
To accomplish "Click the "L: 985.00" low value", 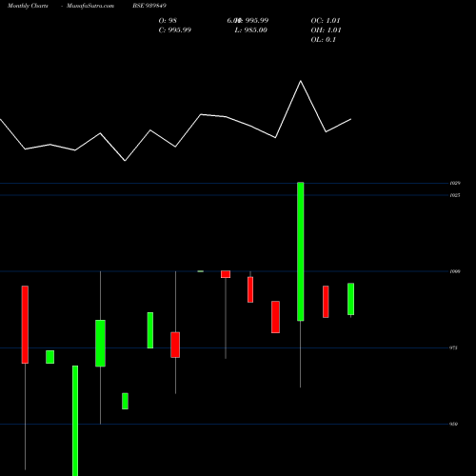I will point(250,30).
